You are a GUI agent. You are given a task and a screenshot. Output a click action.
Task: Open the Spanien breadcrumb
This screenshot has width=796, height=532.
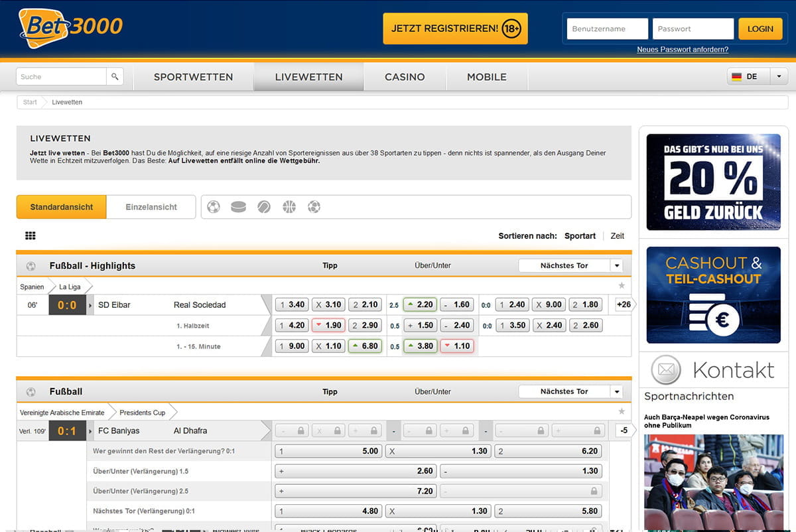click(32, 287)
